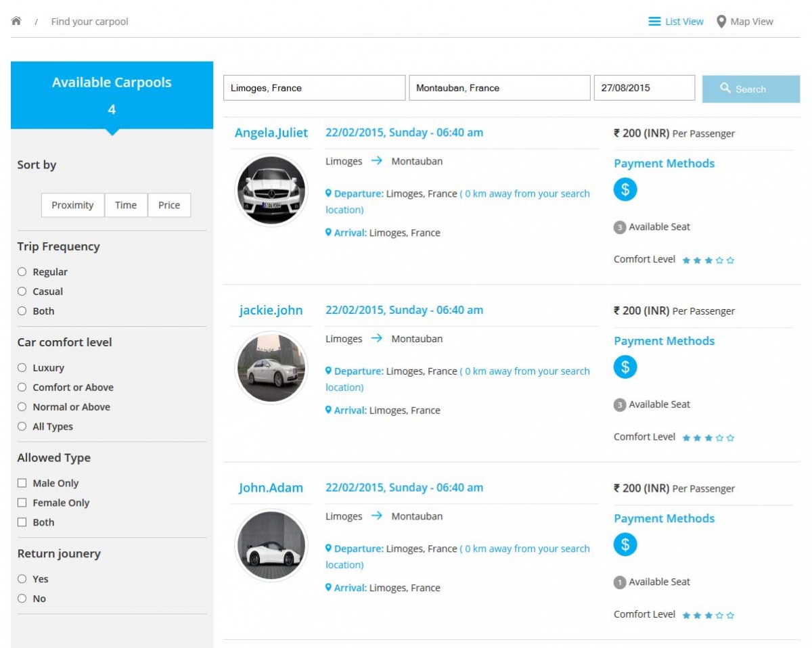The image size is (812, 648).
Task: Switch to List View
Action: pos(676,22)
